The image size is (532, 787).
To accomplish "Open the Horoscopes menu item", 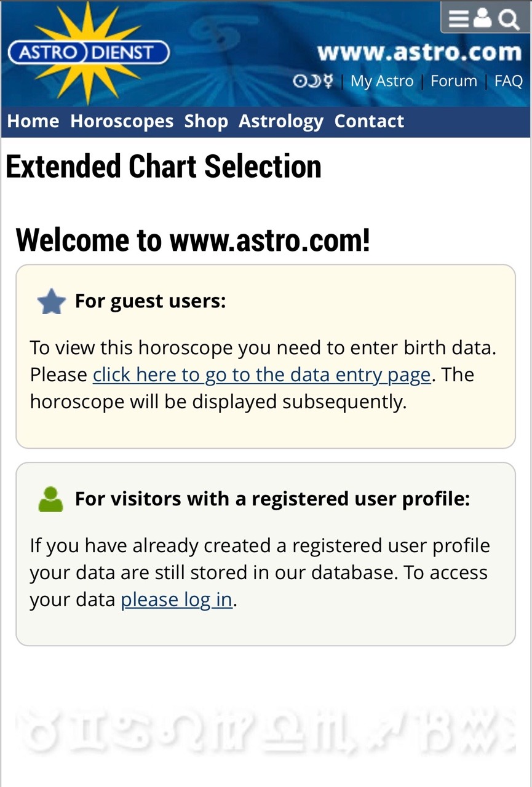I will click(x=122, y=122).
